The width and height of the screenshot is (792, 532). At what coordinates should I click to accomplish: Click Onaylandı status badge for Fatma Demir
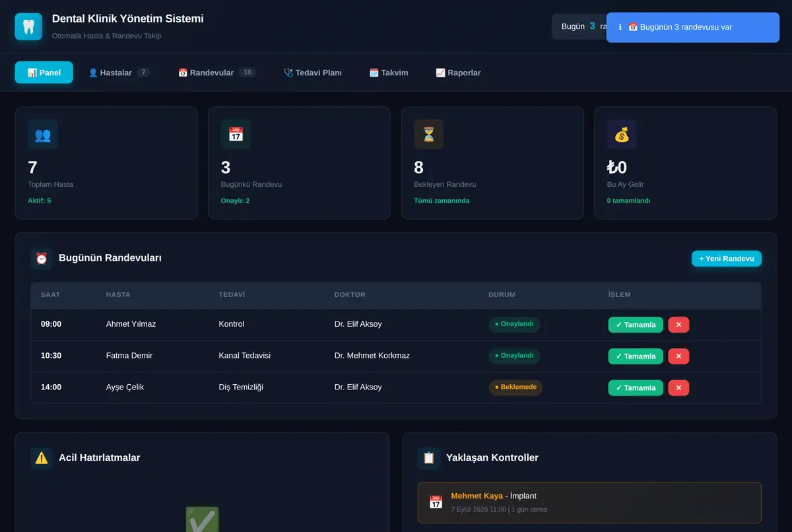point(514,356)
